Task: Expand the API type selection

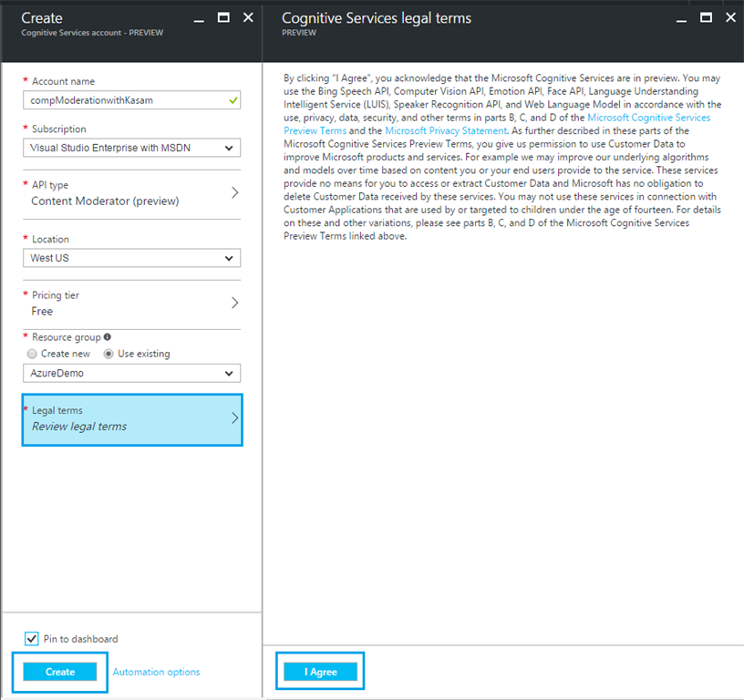Action: (131, 193)
